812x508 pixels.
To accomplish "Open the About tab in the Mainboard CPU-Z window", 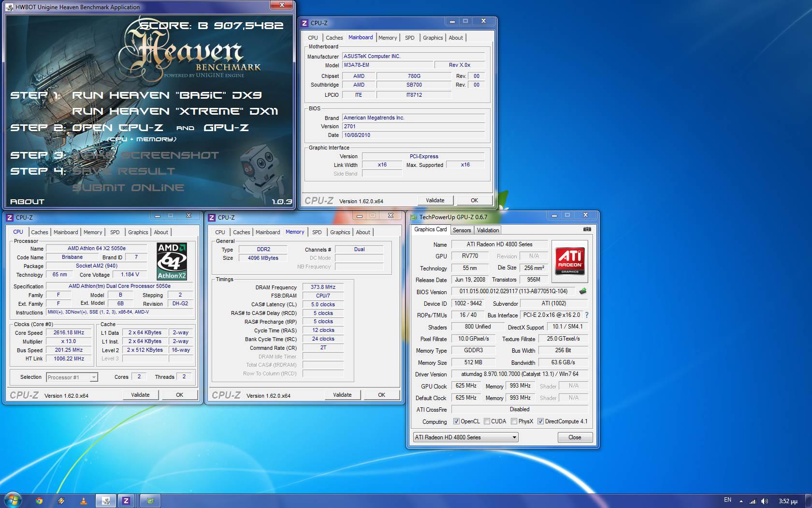I will tap(456, 38).
